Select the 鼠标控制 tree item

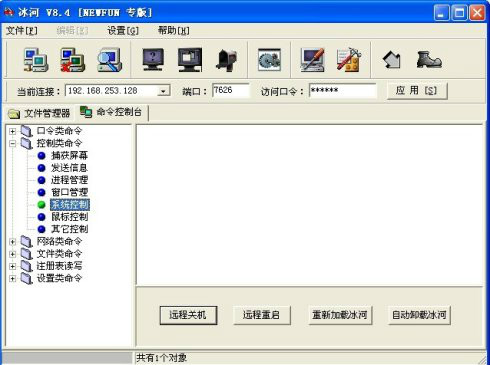pos(69,217)
